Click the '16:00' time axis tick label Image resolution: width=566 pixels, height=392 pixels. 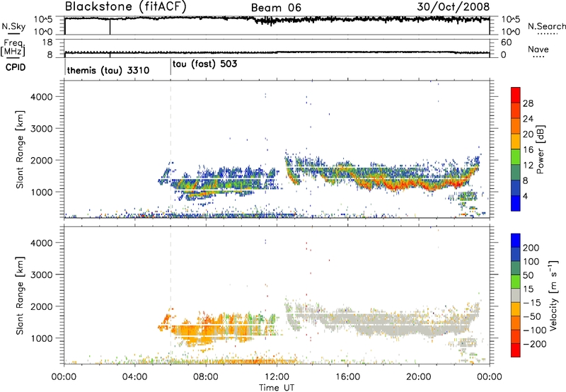[347, 377]
